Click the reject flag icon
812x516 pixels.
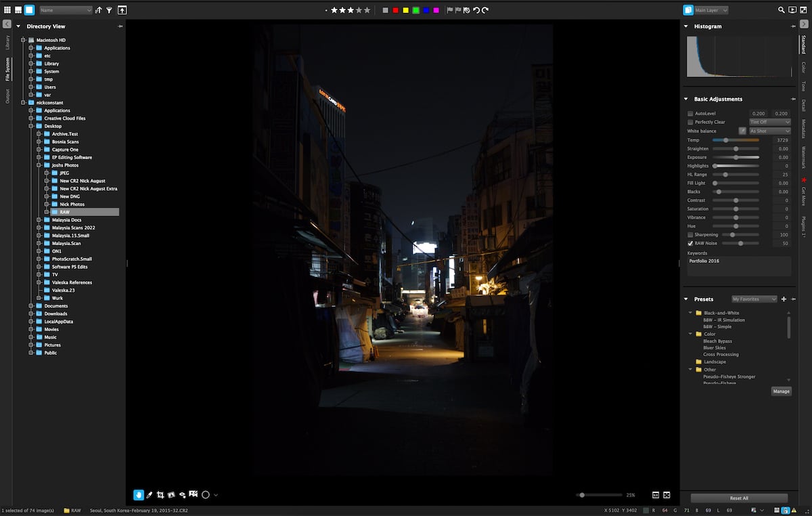click(466, 10)
